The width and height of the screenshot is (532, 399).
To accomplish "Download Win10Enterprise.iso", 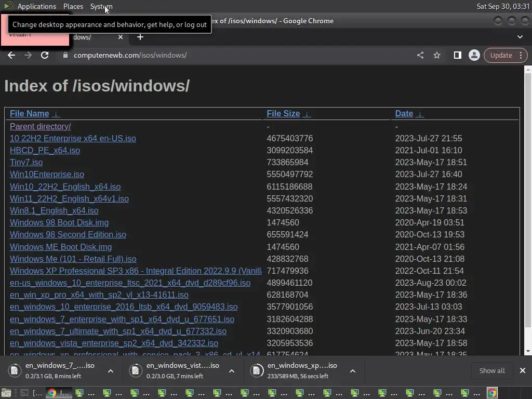I will click(47, 175).
